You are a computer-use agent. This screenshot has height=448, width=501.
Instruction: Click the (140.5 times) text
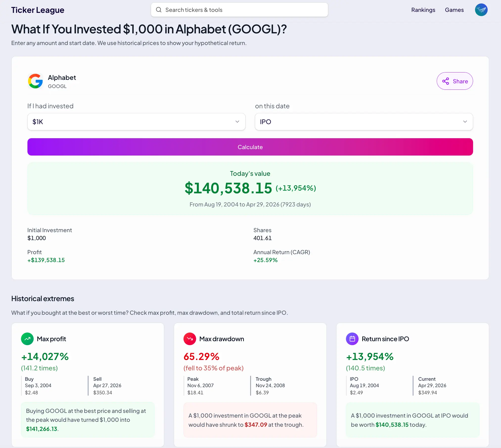pos(365,368)
